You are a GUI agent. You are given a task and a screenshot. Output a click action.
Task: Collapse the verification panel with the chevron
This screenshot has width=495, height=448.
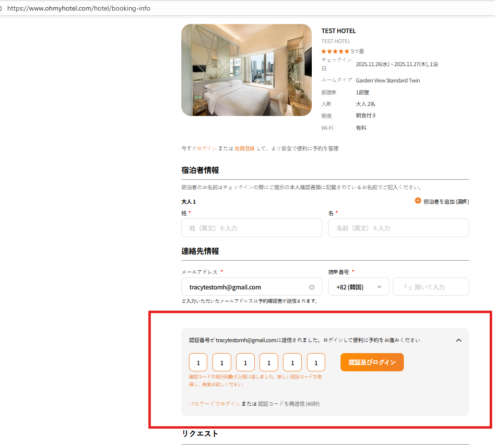[x=459, y=340]
